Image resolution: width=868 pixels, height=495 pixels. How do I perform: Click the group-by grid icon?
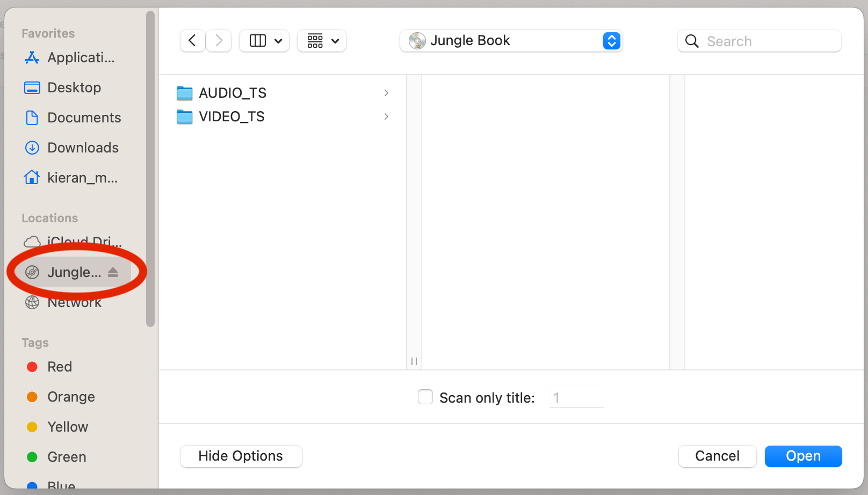coord(315,41)
